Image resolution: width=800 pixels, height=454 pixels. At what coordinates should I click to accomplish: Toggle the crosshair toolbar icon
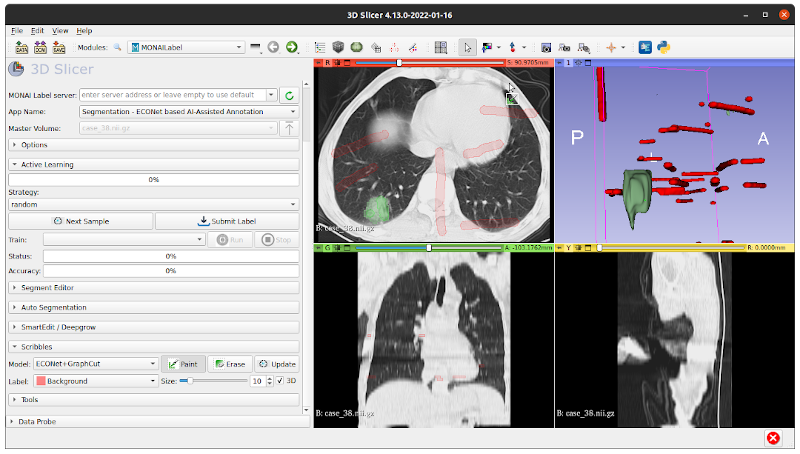tap(611, 47)
